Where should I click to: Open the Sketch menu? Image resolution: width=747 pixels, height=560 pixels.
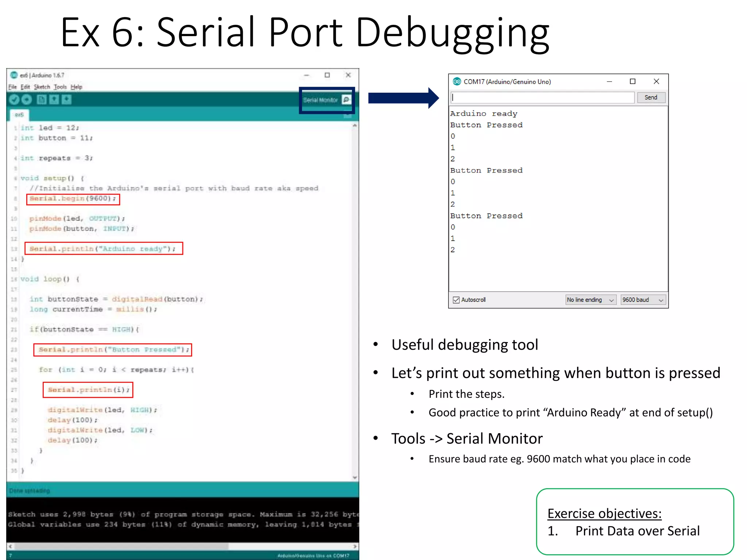[42, 87]
